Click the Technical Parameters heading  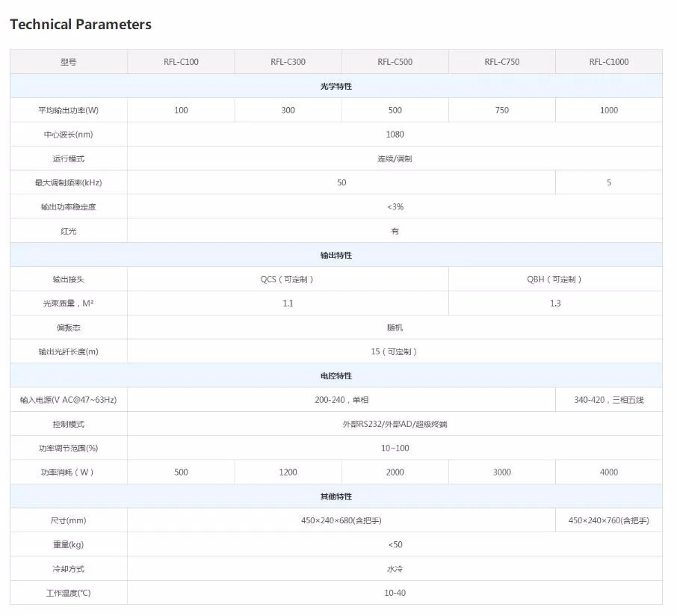tap(81, 24)
